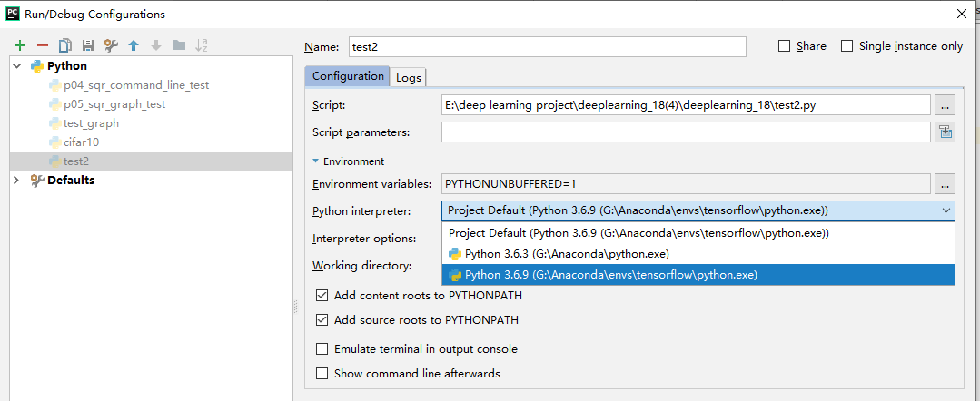
Task: Choose the Python 3.6.9 tensorflow interpreter
Action: click(x=698, y=274)
